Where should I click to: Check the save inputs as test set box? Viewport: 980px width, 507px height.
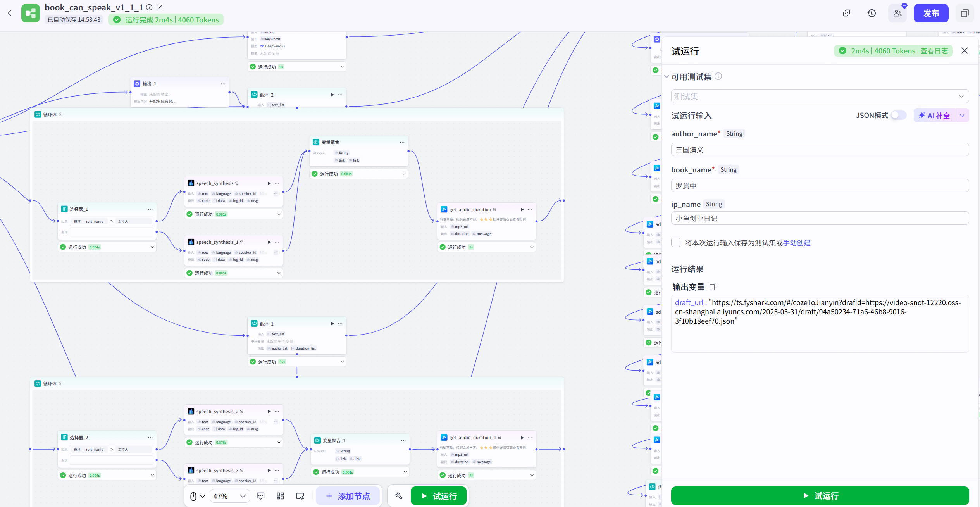pos(676,243)
